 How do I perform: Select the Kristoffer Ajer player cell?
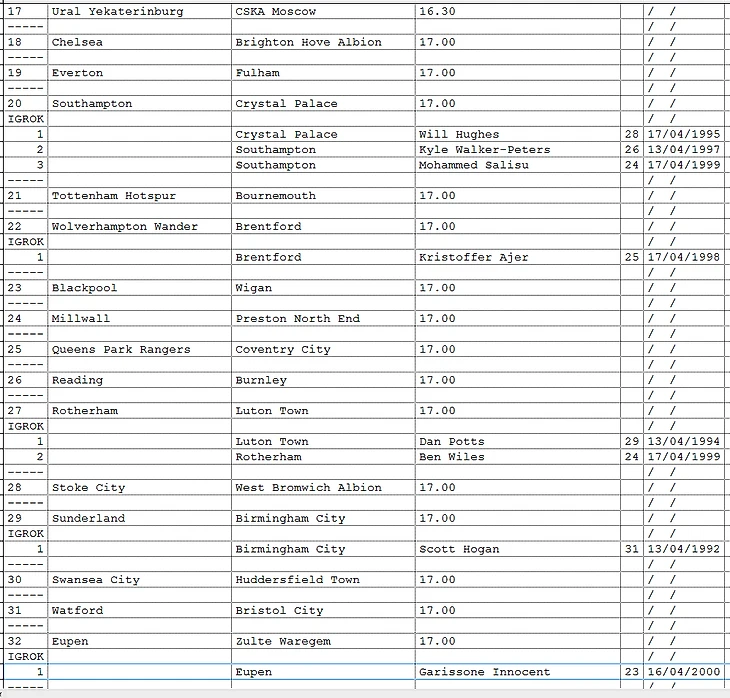473,257
